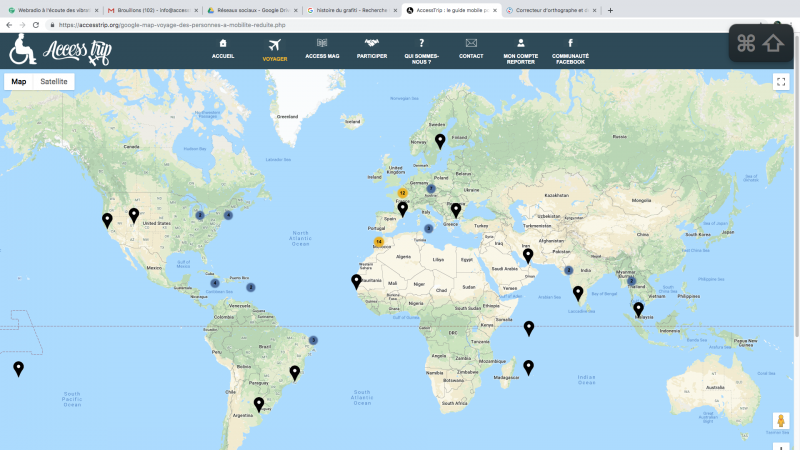Click the black map pin in Sweden
The height and width of the screenshot is (450, 800).
(x=440, y=141)
